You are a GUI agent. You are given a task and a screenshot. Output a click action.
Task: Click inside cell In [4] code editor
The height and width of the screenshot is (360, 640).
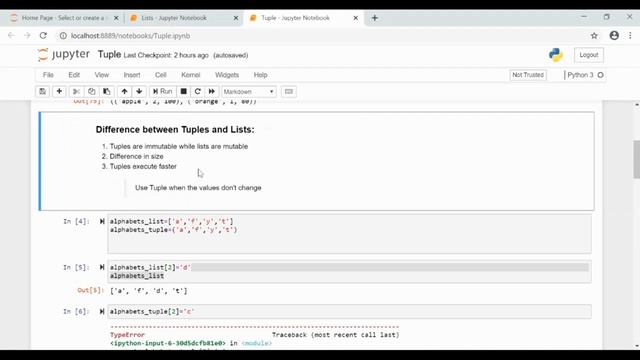coord(349,234)
